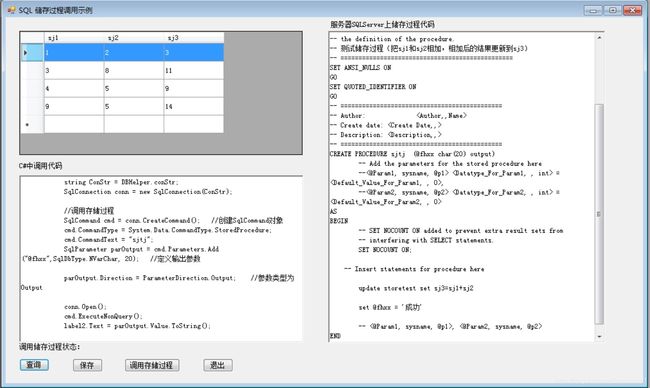Click the 'SET NOCOUNT ON;' line
650x388 pixels.
pyautogui.click(x=385, y=250)
